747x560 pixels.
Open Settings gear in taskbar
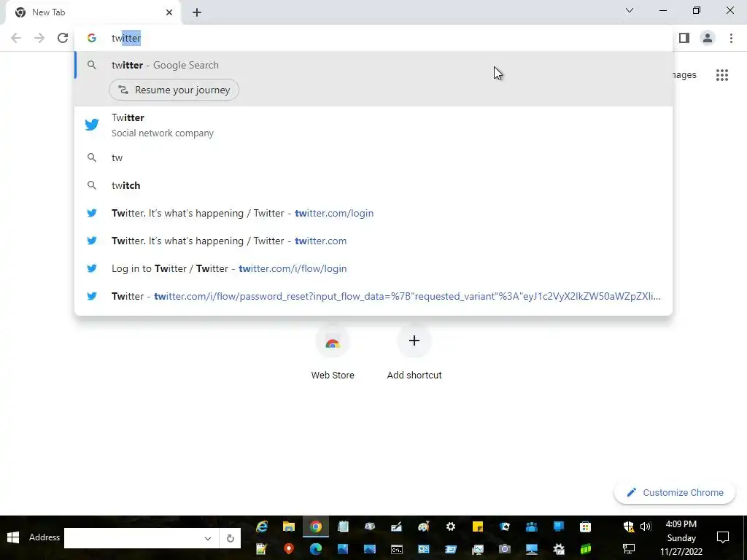(451, 526)
